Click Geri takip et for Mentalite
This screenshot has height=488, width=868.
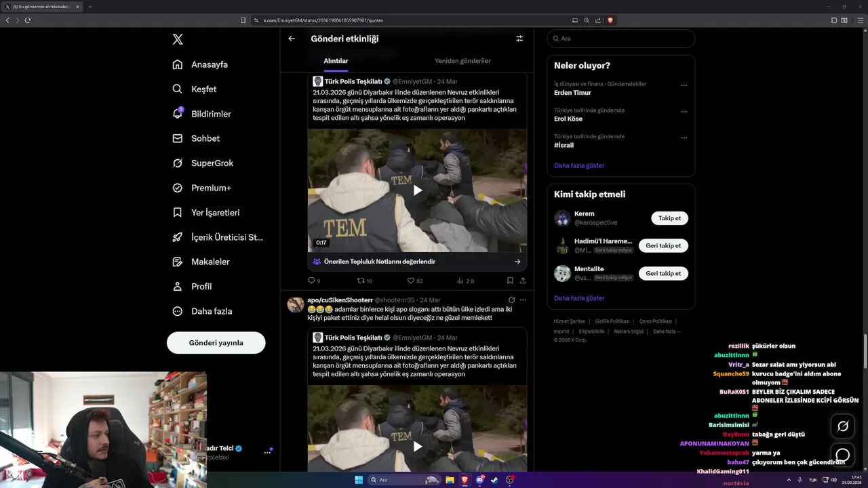coord(663,273)
